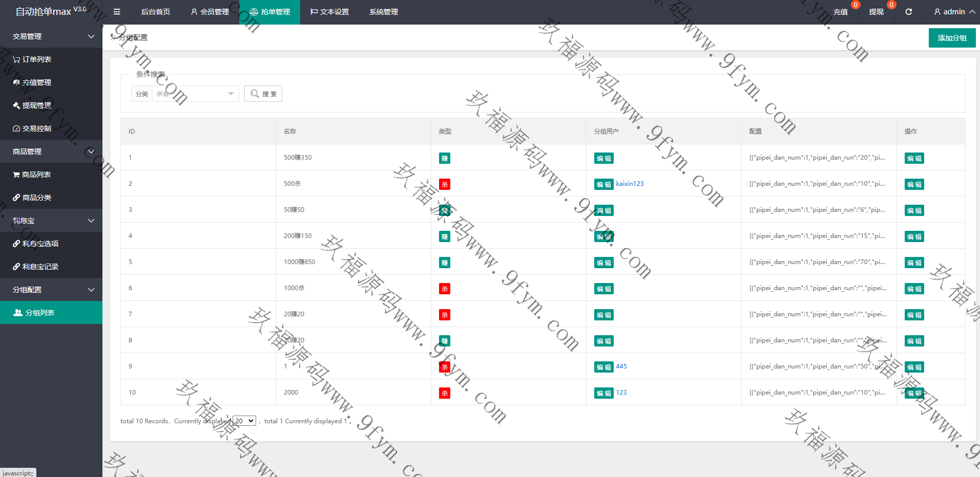Open the page size selector showing 20
This screenshot has height=477, width=980.
244,421
